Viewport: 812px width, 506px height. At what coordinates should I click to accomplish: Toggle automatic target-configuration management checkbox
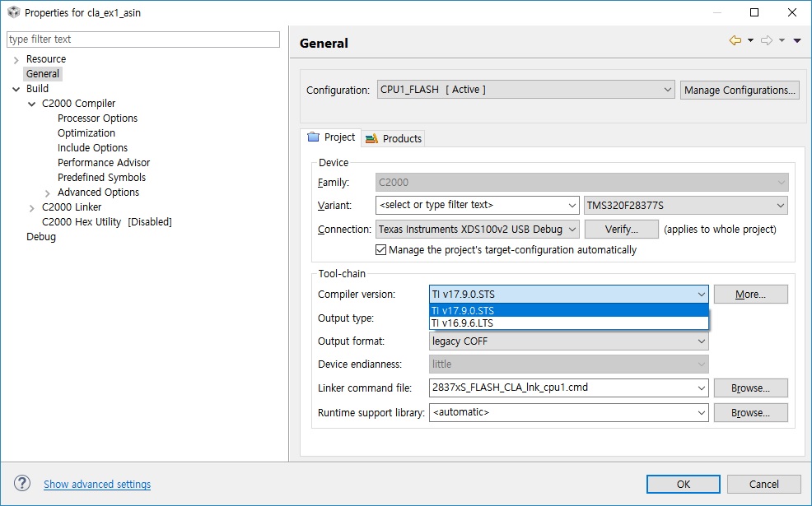click(381, 250)
